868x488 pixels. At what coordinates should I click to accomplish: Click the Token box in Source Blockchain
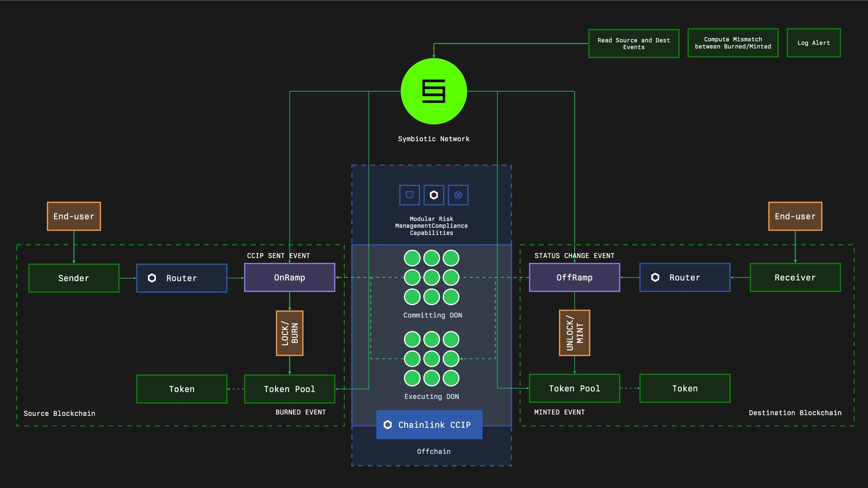tap(182, 389)
